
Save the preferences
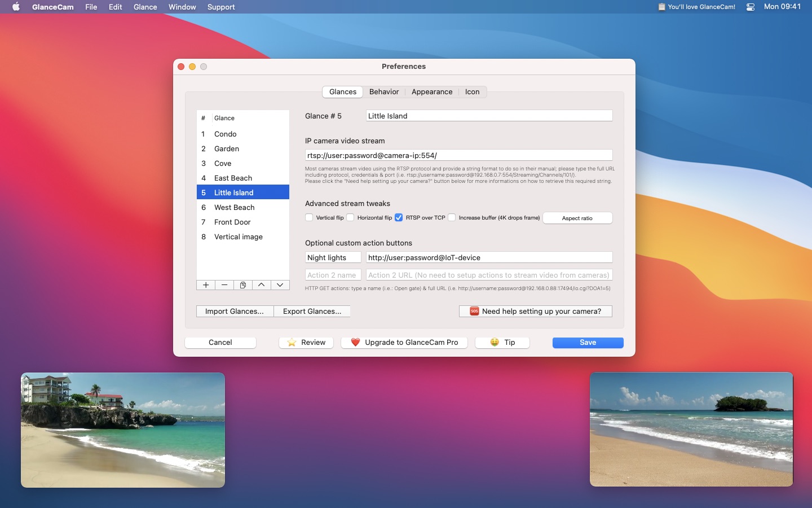(x=588, y=343)
